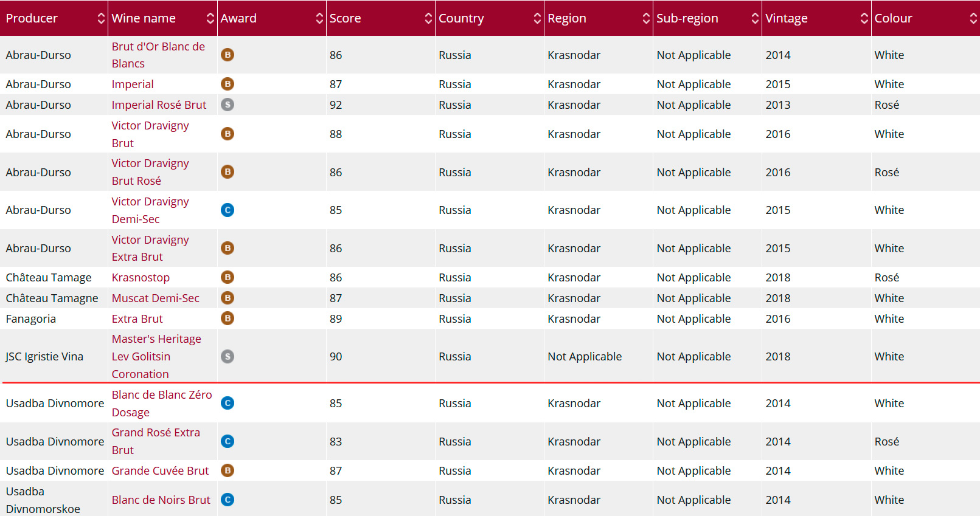Screen dimensions: 980x516
Task: Click the bronze badge next to Grande Cuvée Brut
Action: click(x=228, y=470)
